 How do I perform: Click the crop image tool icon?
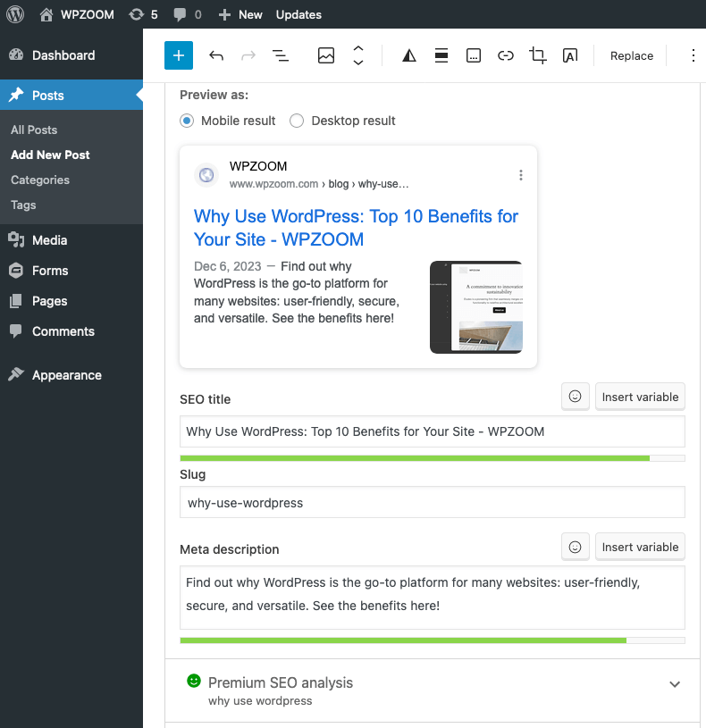click(x=537, y=55)
